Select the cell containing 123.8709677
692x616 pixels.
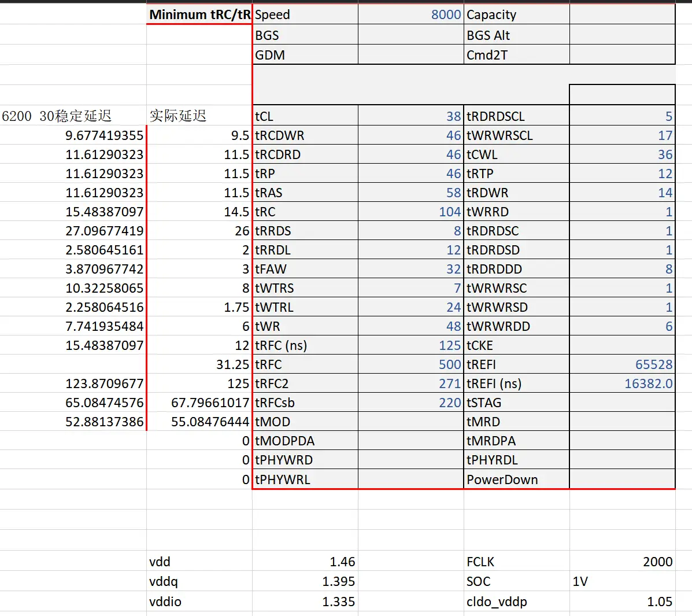[x=73, y=383]
